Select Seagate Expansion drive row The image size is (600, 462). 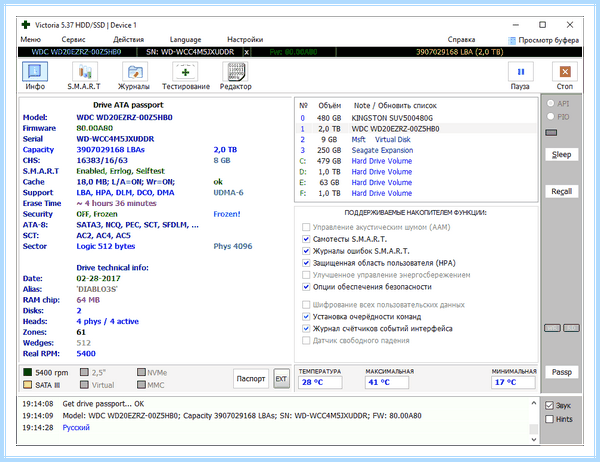point(417,150)
